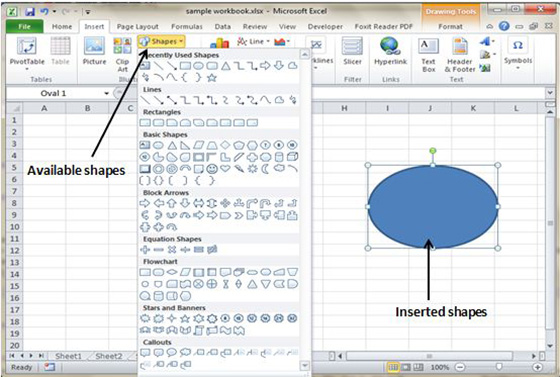
Task: Open Excel Help question mark icon
Action: (504, 26)
